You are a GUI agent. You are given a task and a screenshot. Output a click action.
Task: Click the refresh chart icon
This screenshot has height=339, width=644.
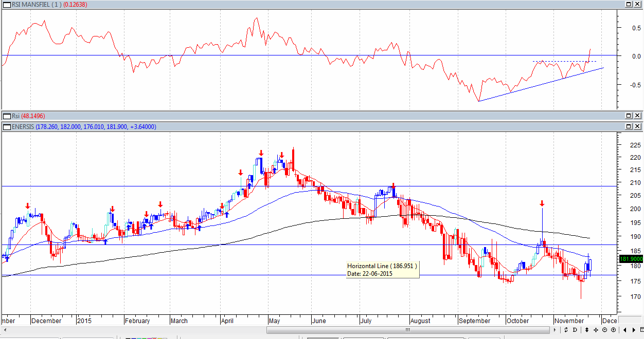pyautogui.click(x=566, y=330)
